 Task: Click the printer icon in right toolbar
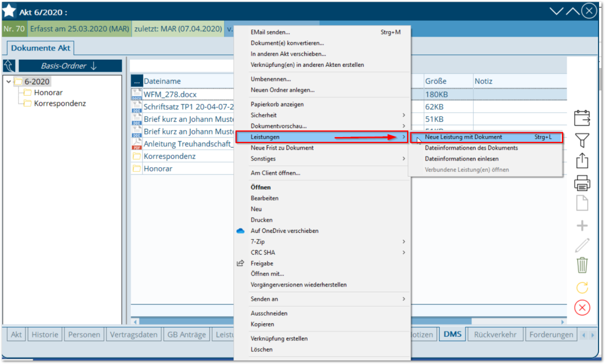583,183
